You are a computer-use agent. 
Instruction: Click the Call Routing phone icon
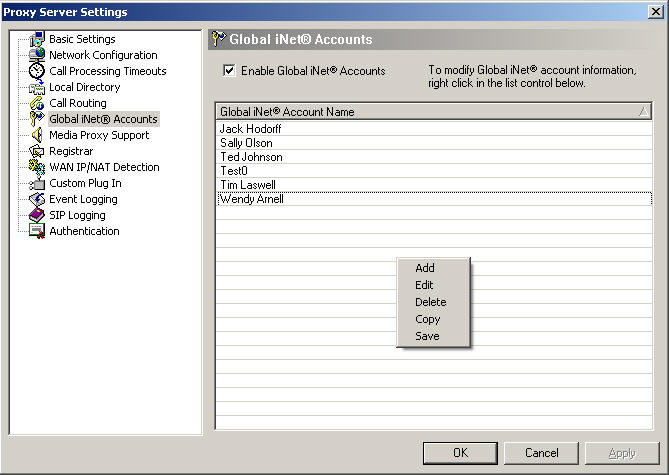(x=37, y=103)
